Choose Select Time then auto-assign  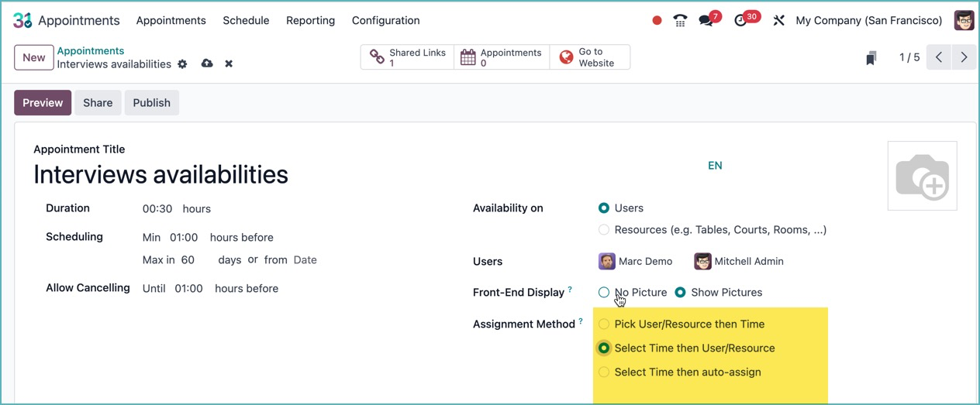tap(604, 372)
